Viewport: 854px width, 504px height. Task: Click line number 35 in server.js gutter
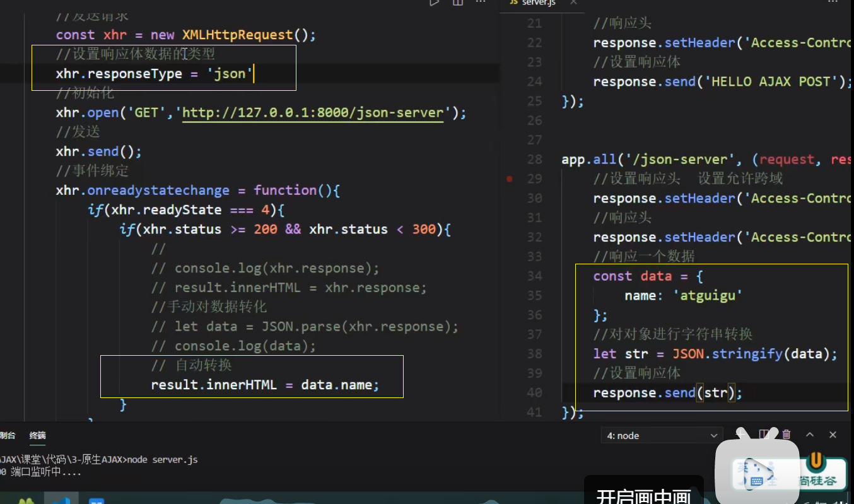pos(534,295)
